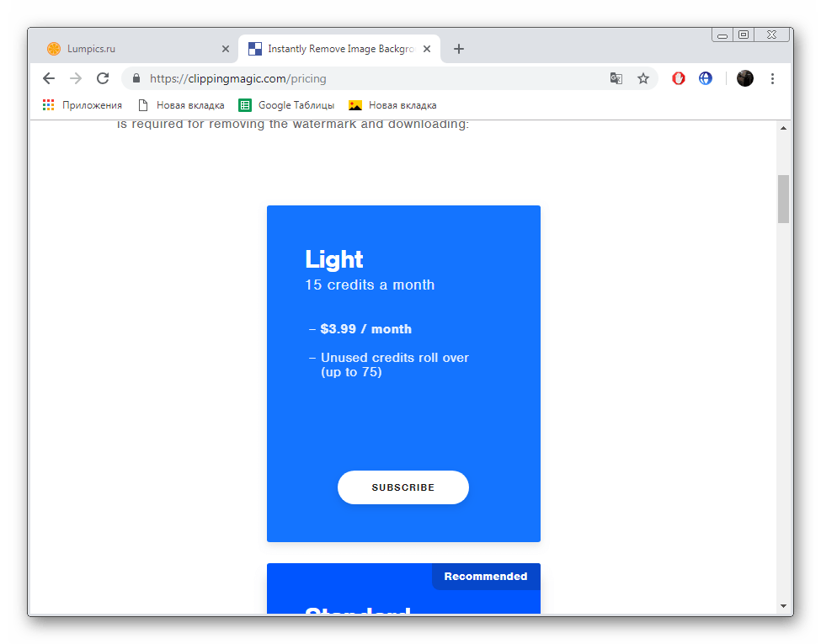Click the blue globe extension icon
Screen dimensions: 821x644
coord(706,78)
